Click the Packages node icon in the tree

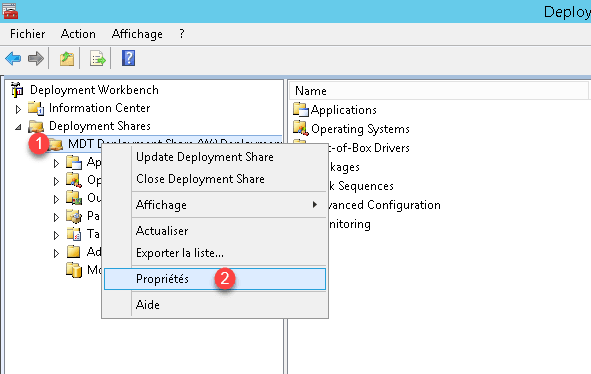[x=74, y=216]
